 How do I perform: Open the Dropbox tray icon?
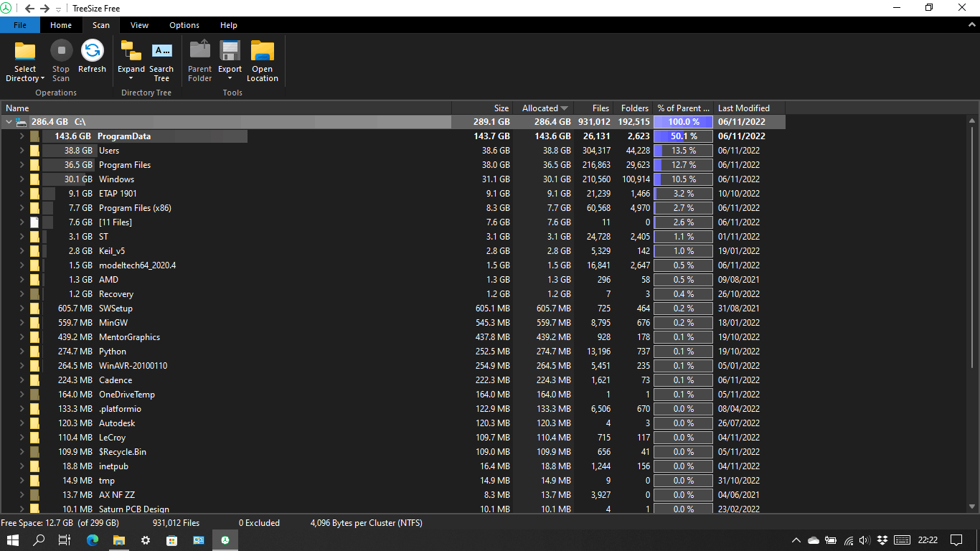point(882,540)
